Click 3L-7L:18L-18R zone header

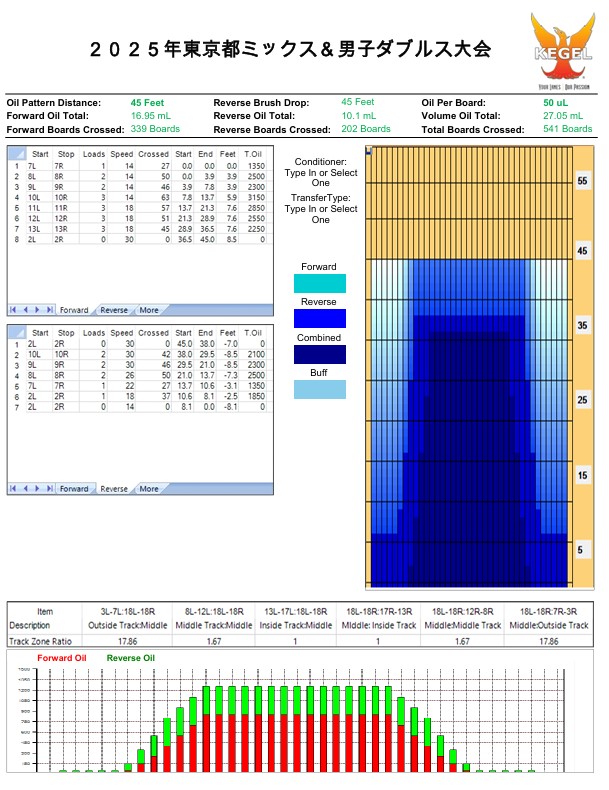[127, 612]
